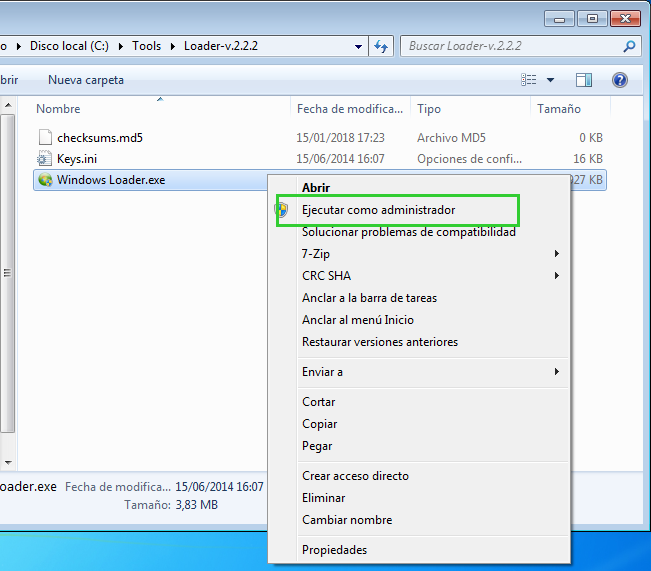The height and width of the screenshot is (571, 651).
Task: Select the Windows Loader.exe file name
Action: [x=111, y=180]
